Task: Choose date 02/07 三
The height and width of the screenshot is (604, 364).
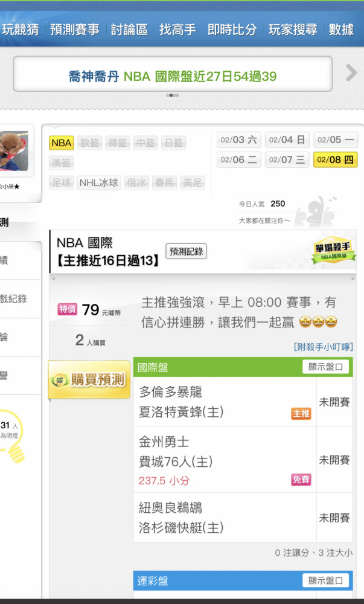Action: click(287, 159)
